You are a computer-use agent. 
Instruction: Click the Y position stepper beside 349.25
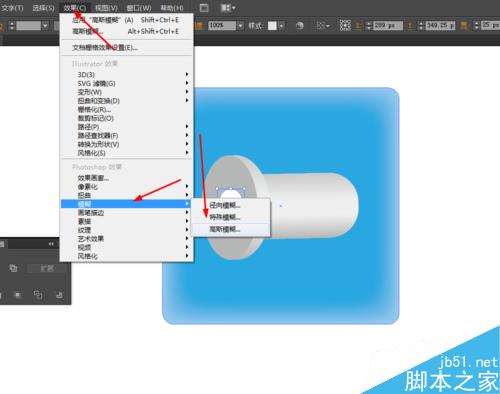click(x=421, y=26)
